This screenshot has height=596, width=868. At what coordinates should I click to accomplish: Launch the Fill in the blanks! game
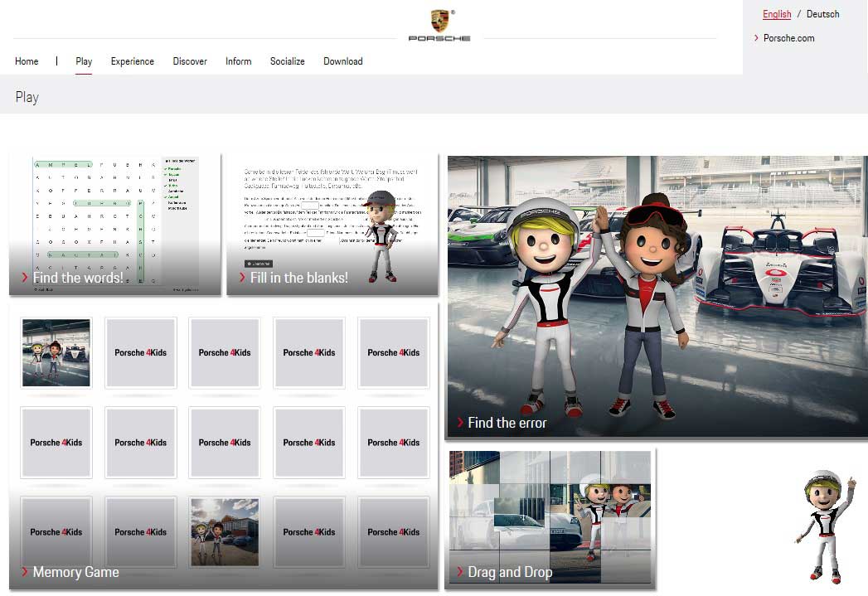(298, 278)
